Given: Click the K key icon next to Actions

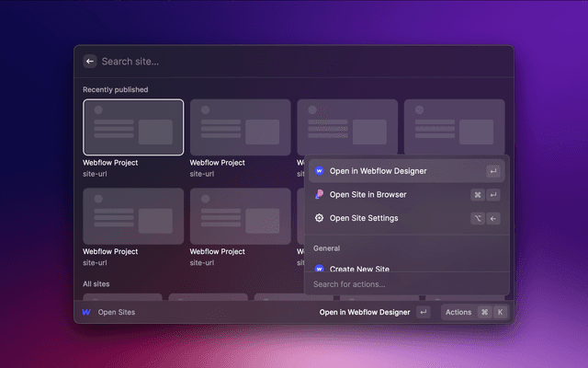Looking at the screenshot, I should [501, 312].
